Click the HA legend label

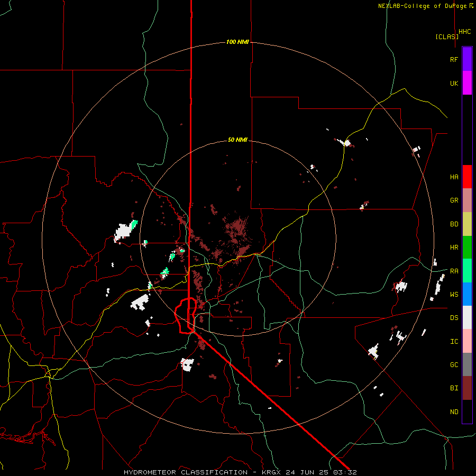pyautogui.click(x=454, y=177)
